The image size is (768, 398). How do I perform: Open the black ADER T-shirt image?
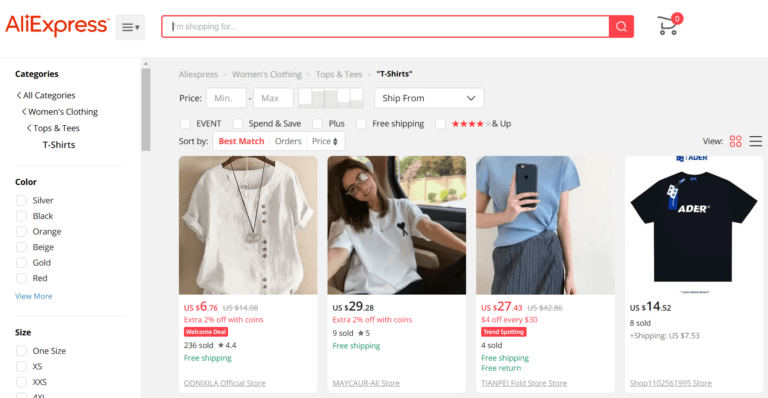tap(694, 225)
